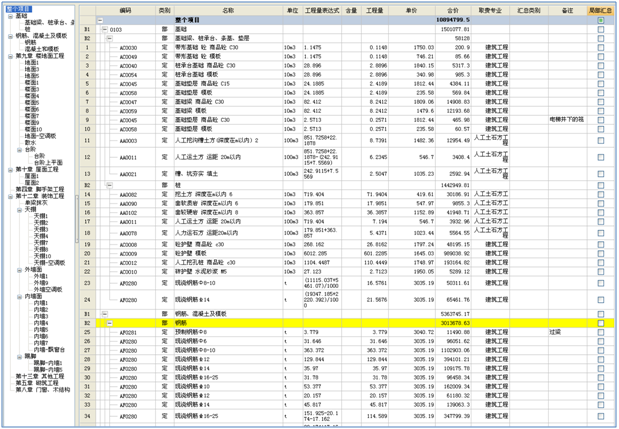
Task: Select the row with code AA0003
Action: click(128, 141)
